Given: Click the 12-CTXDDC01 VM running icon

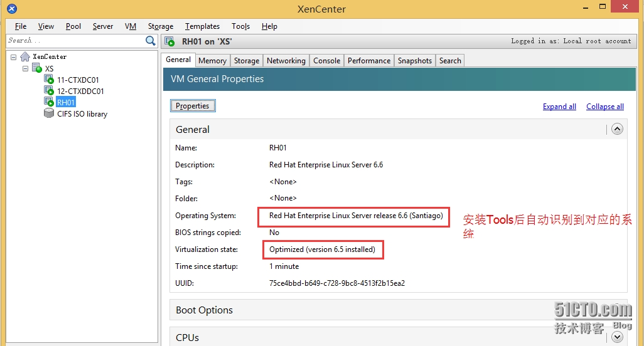Looking at the screenshot, I should tap(49, 91).
